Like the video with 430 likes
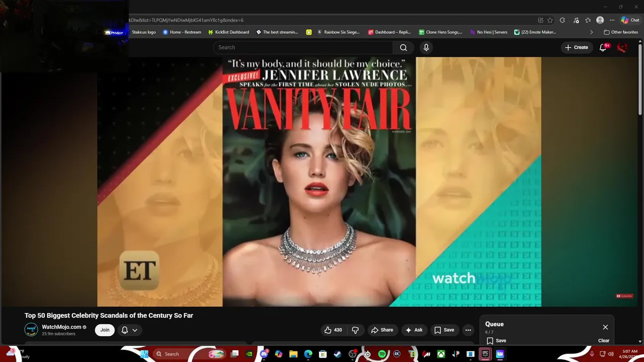Viewport: 644px width, 362px height. click(x=333, y=330)
